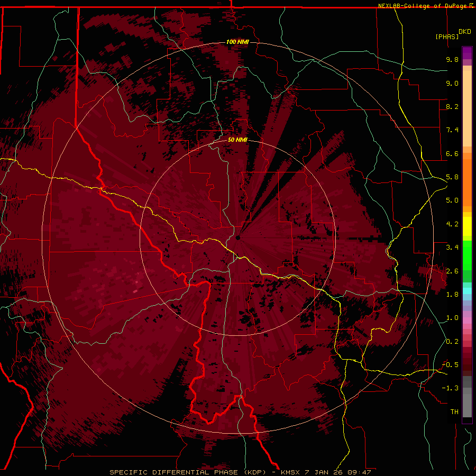
Task: Click the 100 NMI range ring label
Action: (237, 42)
